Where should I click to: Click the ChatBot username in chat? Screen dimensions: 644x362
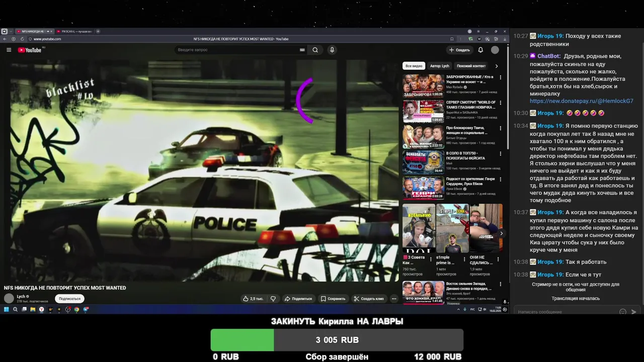pos(548,56)
